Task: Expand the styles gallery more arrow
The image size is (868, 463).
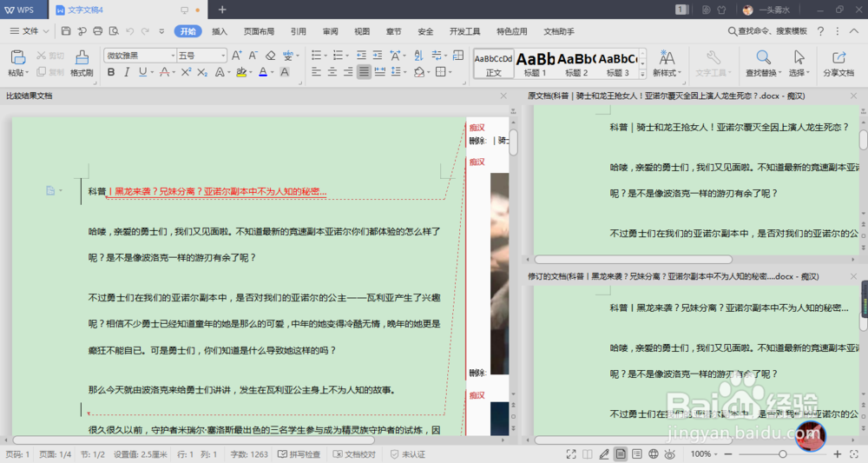Action: [x=642, y=74]
